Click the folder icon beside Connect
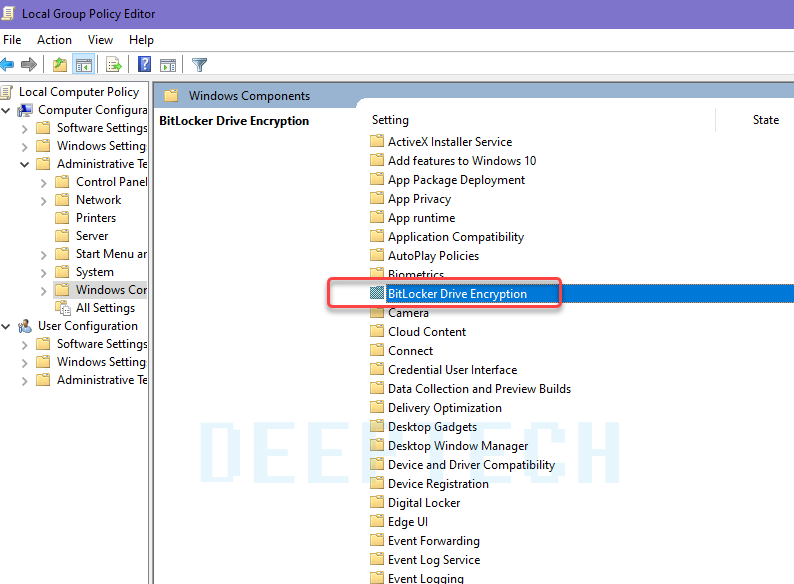 [x=377, y=350]
